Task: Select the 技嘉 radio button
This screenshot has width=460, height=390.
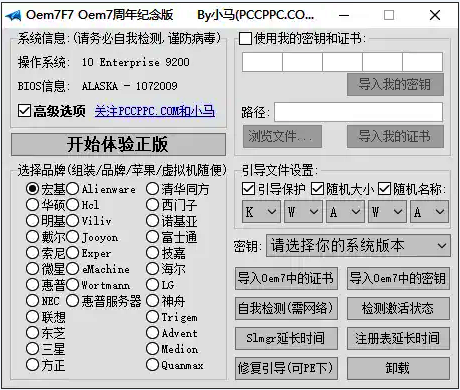Action: pos(152,253)
